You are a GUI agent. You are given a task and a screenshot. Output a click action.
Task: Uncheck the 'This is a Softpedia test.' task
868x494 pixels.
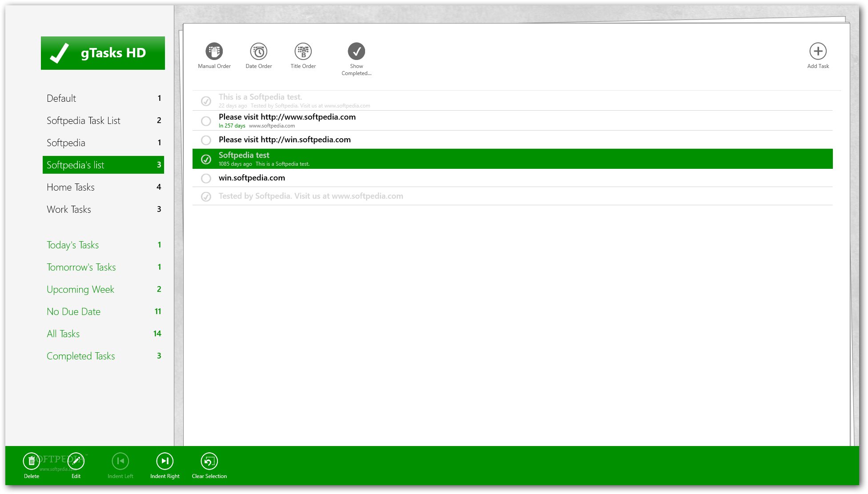click(x=206, y=101)
